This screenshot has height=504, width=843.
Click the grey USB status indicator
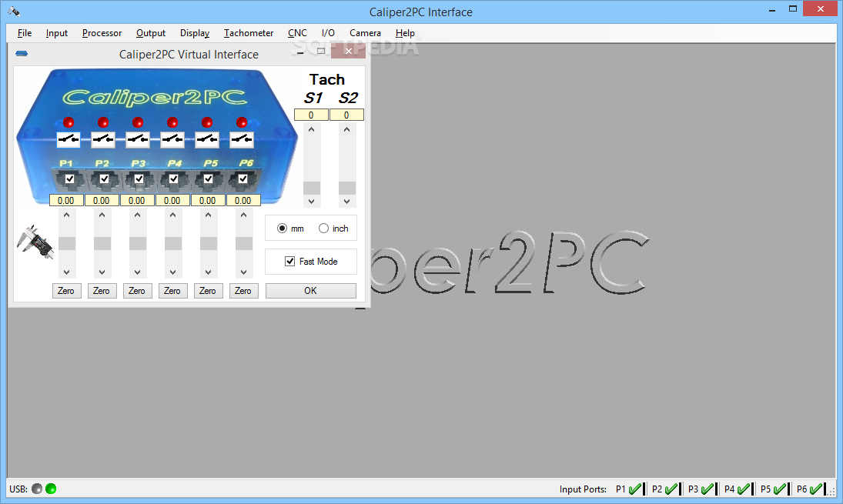pos(36,489)
